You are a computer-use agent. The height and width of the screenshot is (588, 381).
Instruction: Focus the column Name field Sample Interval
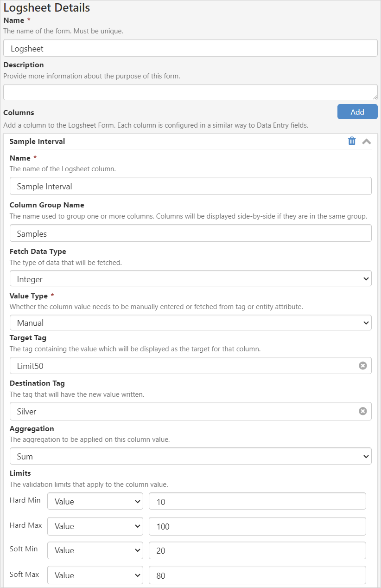(190, 186)
